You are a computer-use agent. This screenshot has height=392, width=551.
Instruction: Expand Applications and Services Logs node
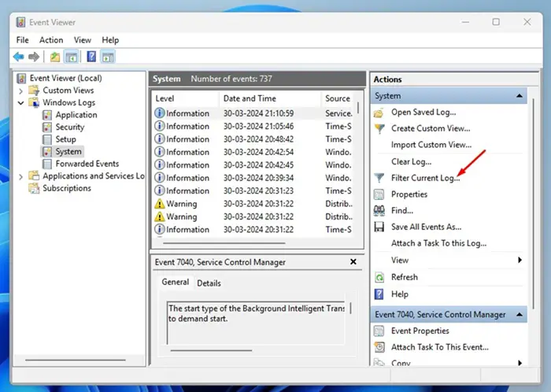point(20,176)
